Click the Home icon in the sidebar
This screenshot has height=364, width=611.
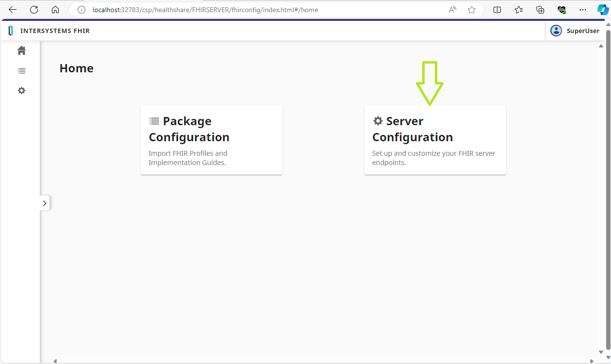coord(21,50)
